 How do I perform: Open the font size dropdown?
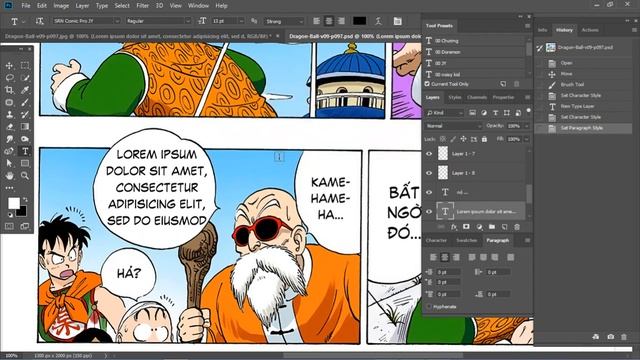click(241, 21)
